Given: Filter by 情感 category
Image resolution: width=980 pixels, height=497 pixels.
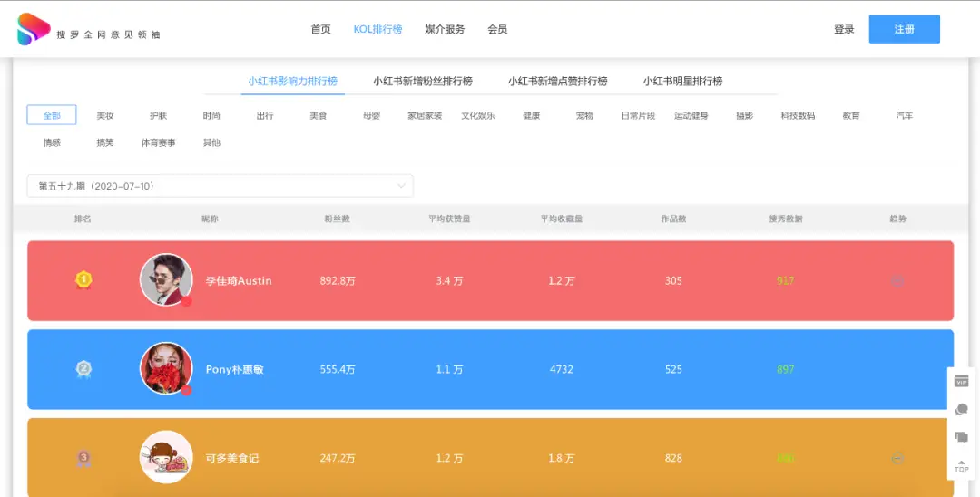Looking at the screenshot, I should pos(52,142).
